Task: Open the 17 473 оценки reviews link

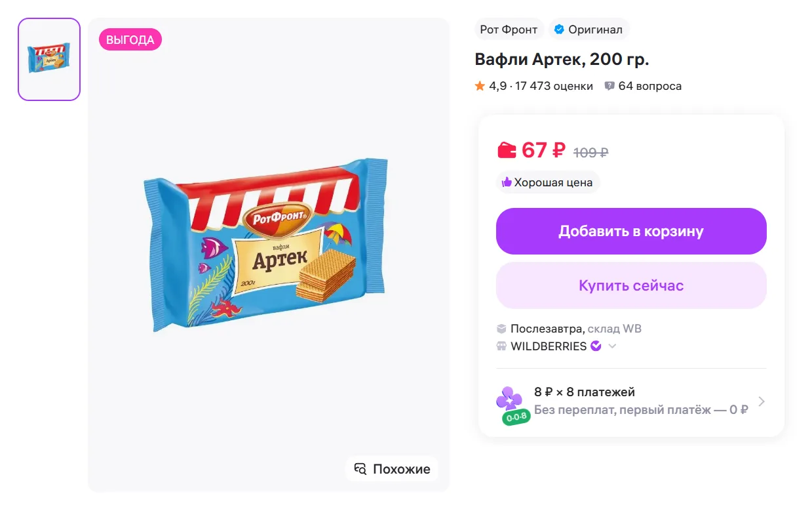Action: 554,86
